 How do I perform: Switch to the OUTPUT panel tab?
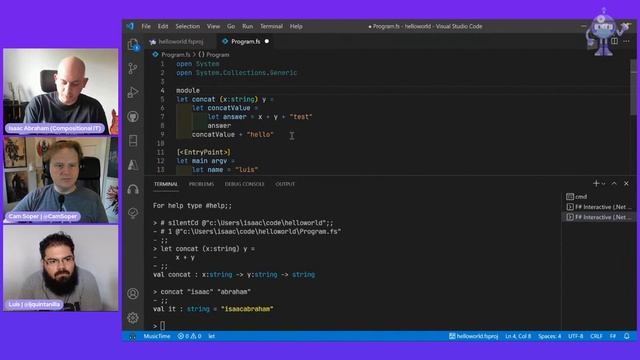pos(285,184)
